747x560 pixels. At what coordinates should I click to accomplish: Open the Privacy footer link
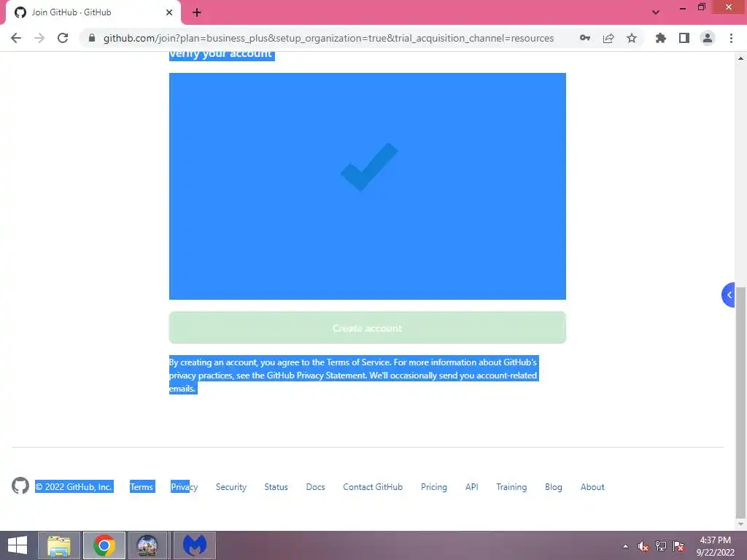185,486
